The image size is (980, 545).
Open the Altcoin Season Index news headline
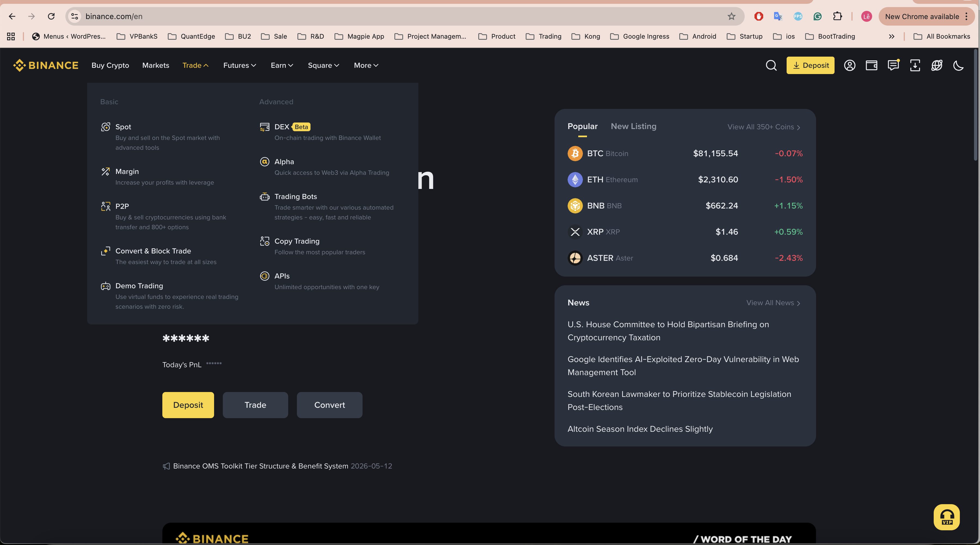pos(640,429)
